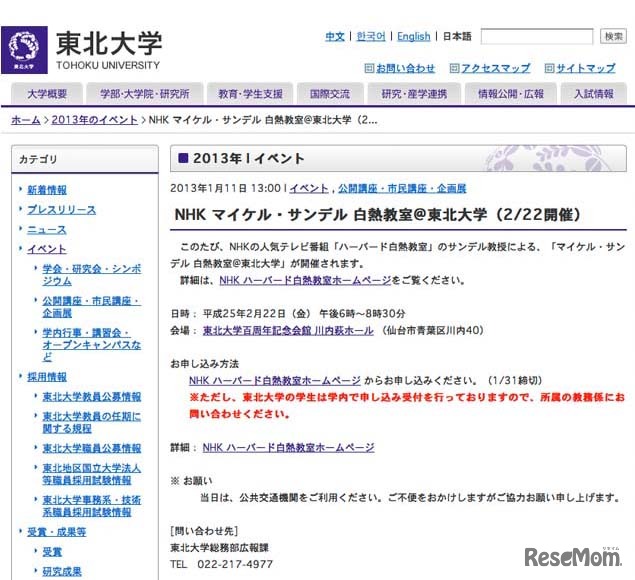Open NHK homepage link after 詳細：

pyautogui.click(x=288, y=448)
